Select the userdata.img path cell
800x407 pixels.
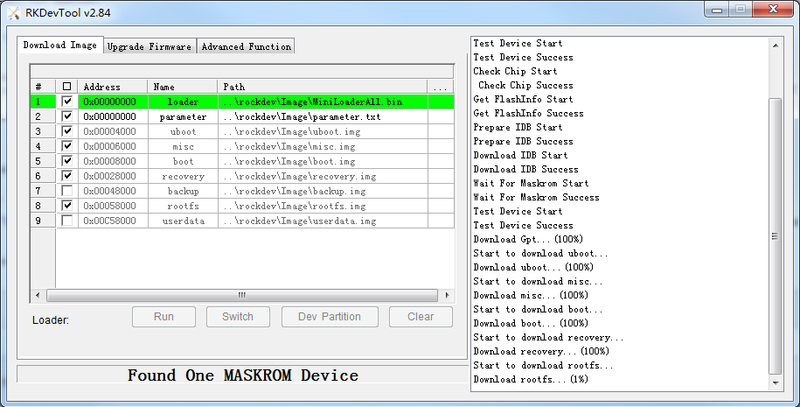pos(323,221)
